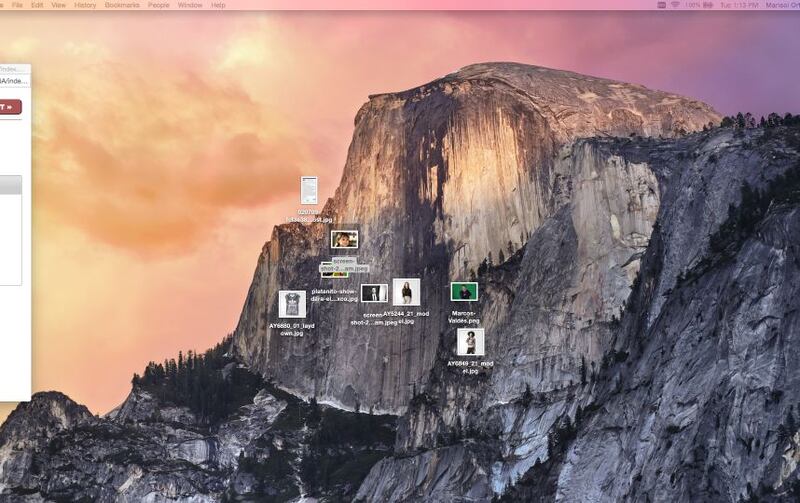Select the document file icon above the photos
The image size is (800, 503).
tap(309, 190)
